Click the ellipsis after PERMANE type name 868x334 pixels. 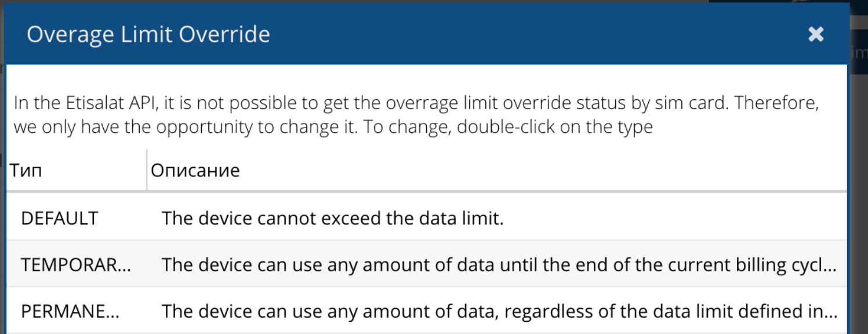(112, 313)
